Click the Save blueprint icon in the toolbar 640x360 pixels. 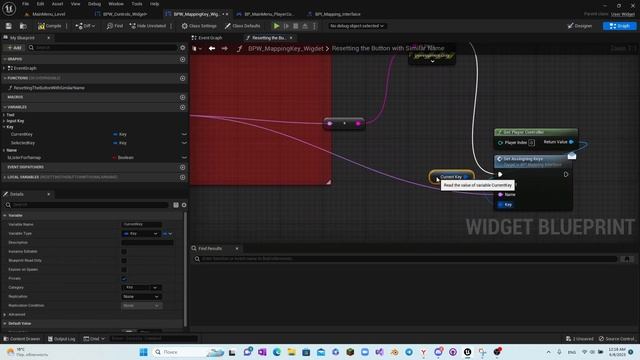click(x=9, y=26)
